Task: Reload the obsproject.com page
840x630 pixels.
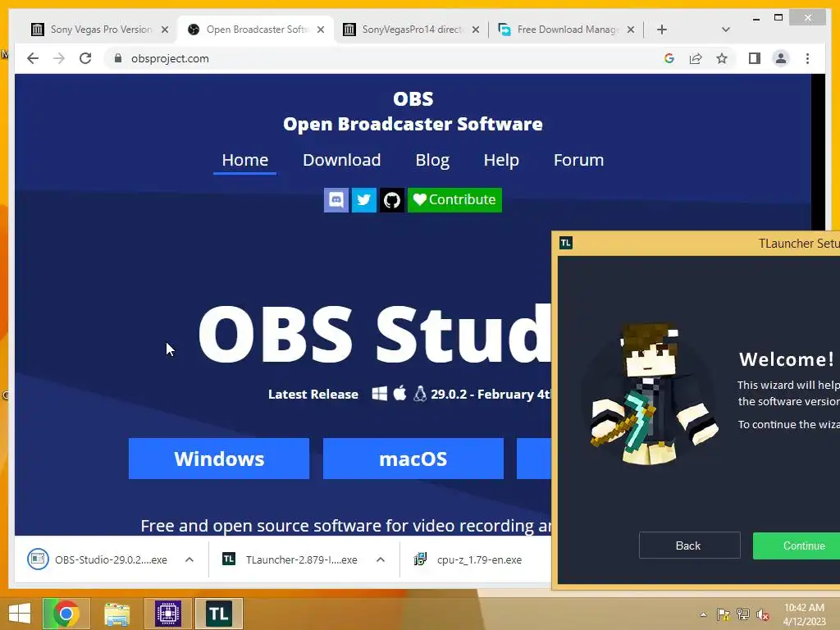Action: point(85,58)
